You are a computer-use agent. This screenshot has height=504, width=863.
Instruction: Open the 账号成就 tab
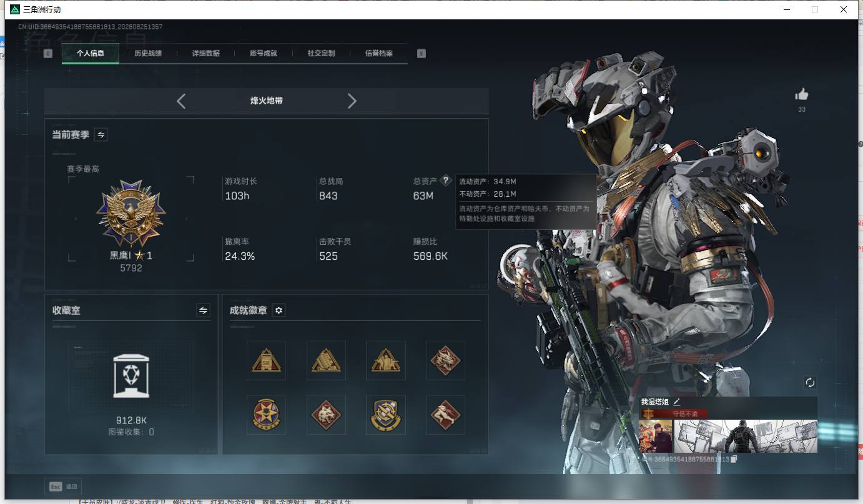[264, 54]
